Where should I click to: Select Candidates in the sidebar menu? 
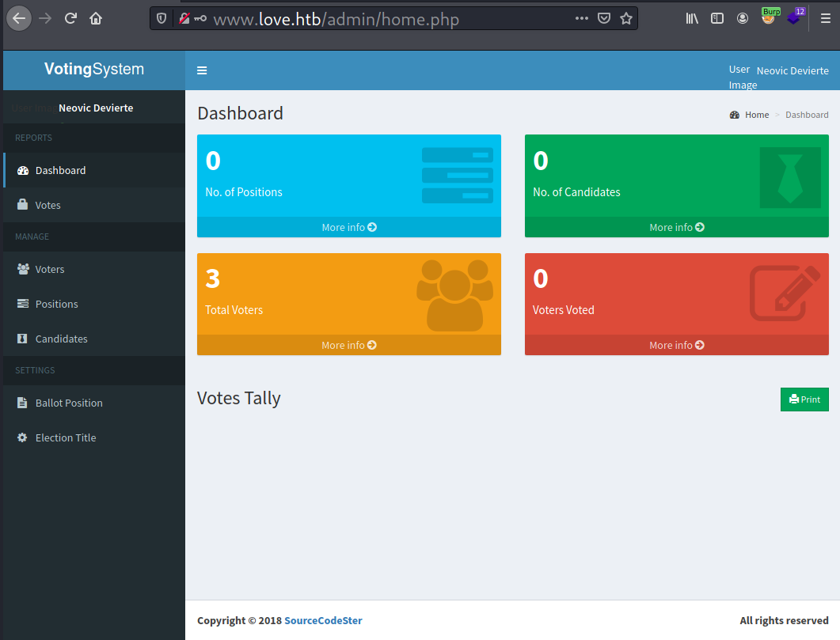tap(61, 339)
